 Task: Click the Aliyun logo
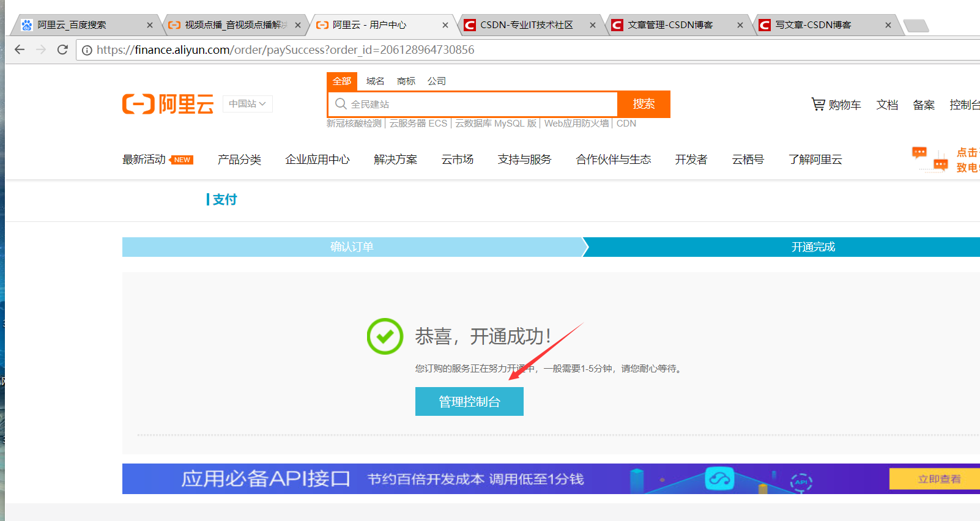[x=168, y=104]
